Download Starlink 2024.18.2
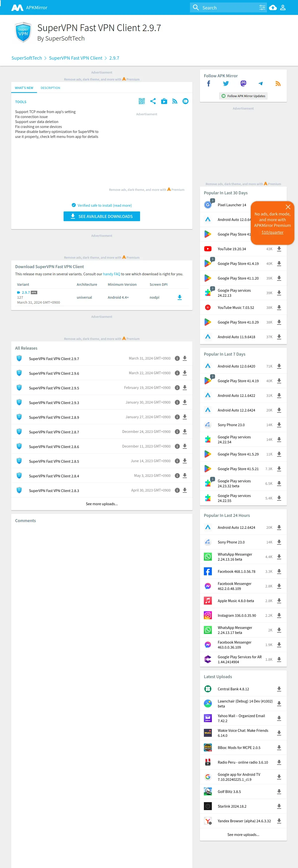 click(279, 806)
